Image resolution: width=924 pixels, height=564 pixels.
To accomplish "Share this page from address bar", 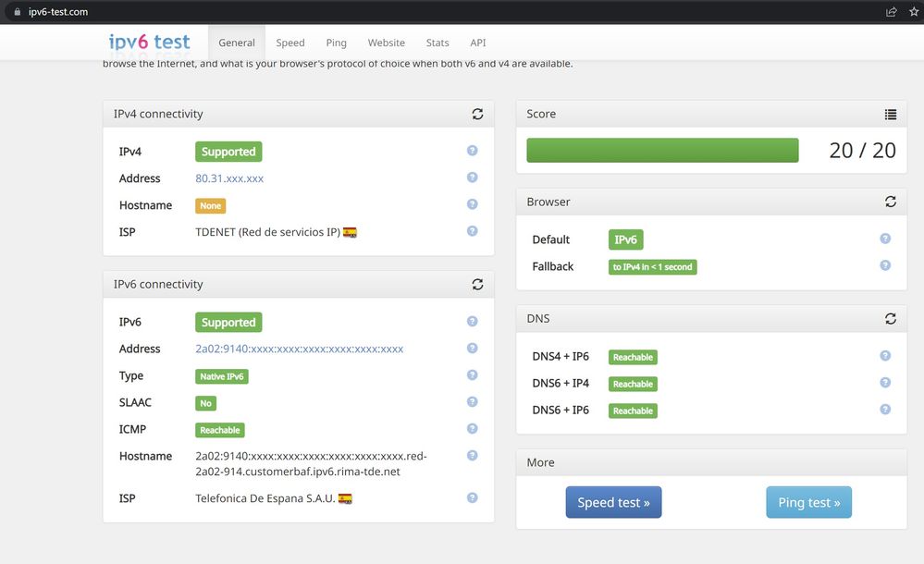I will (x=891, y=12).
